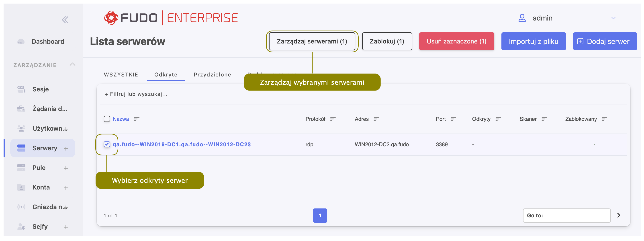The width and height of the screenshot is (644, 241).
Task: Collapse the ZARZĄDZANIE section
Action: click(x=72, y=65)
